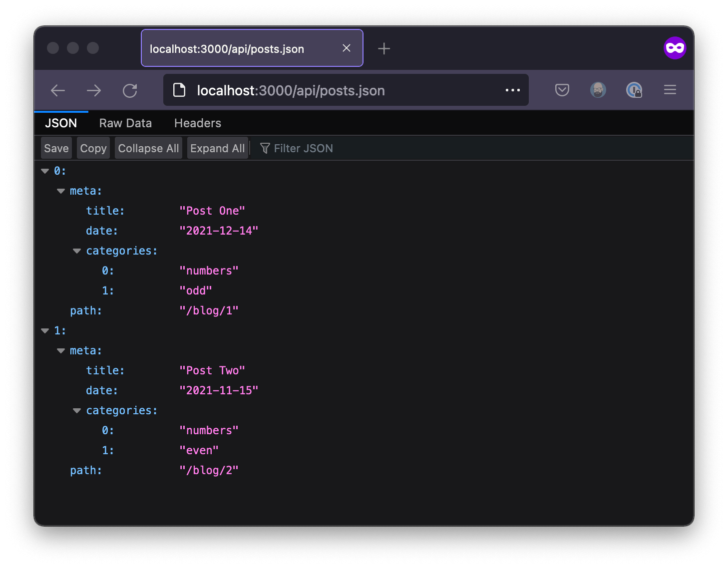The image size is (728, 568).
Task: Open the password manager extension icon
Action: point(634,90)
